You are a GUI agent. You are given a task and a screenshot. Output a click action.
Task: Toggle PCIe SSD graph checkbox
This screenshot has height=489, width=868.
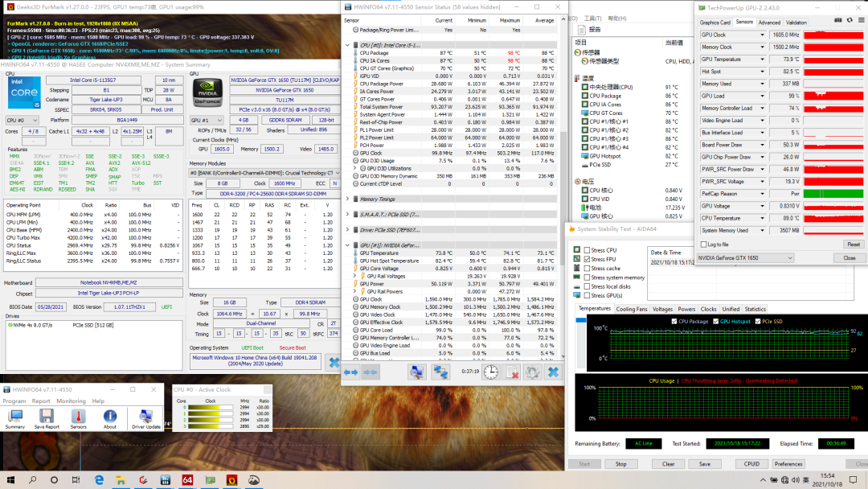coord(758,321)
